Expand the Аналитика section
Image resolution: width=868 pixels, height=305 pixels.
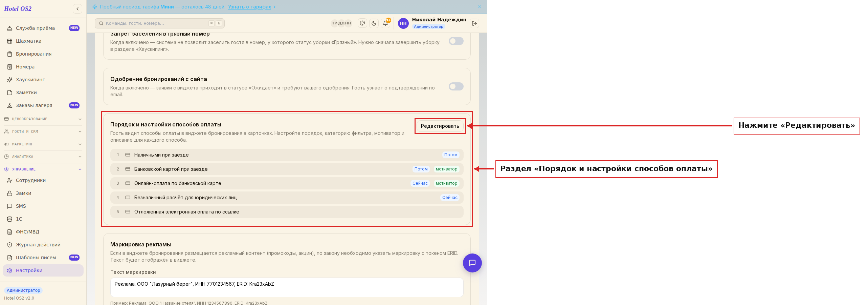(x=43, y=157)
